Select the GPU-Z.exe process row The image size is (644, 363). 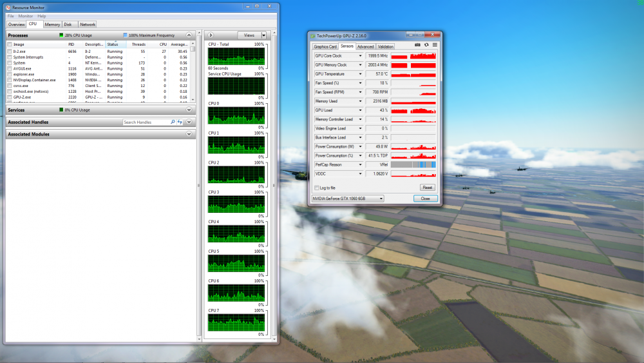click(x=99, y=97)
